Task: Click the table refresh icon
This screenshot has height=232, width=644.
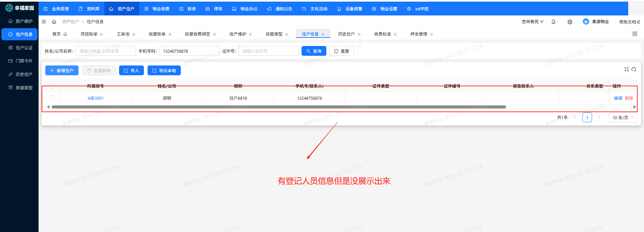Action: pyautogui.click(x=634, y=69)
